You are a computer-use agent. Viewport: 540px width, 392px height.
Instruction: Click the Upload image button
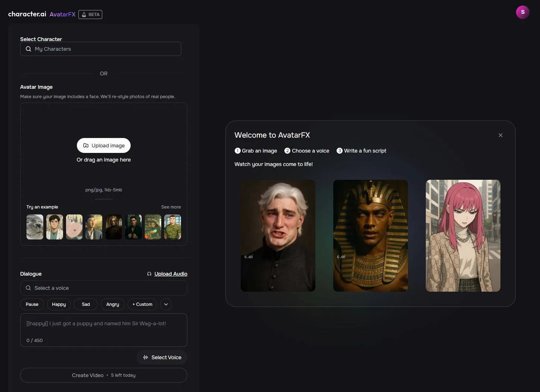tap(104, 145)
